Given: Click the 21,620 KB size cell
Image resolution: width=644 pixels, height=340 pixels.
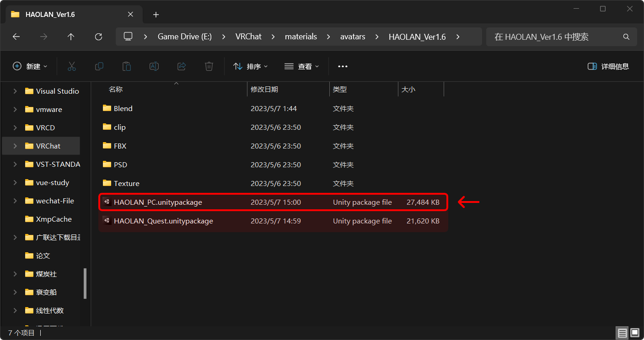Looking at the screenshot, I should [423, 221].
